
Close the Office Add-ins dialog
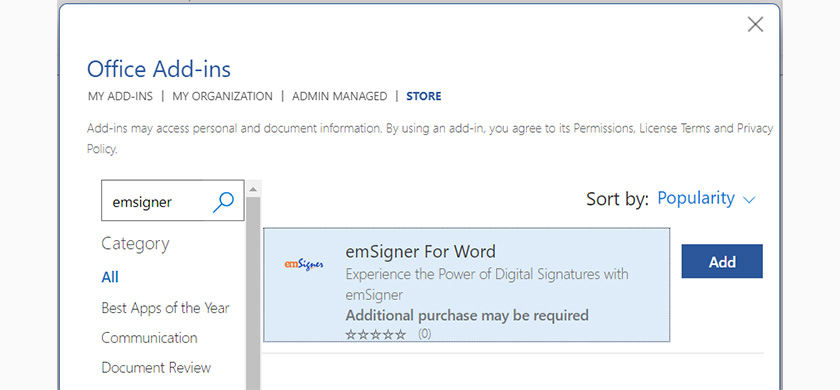[x=755, y=24]
